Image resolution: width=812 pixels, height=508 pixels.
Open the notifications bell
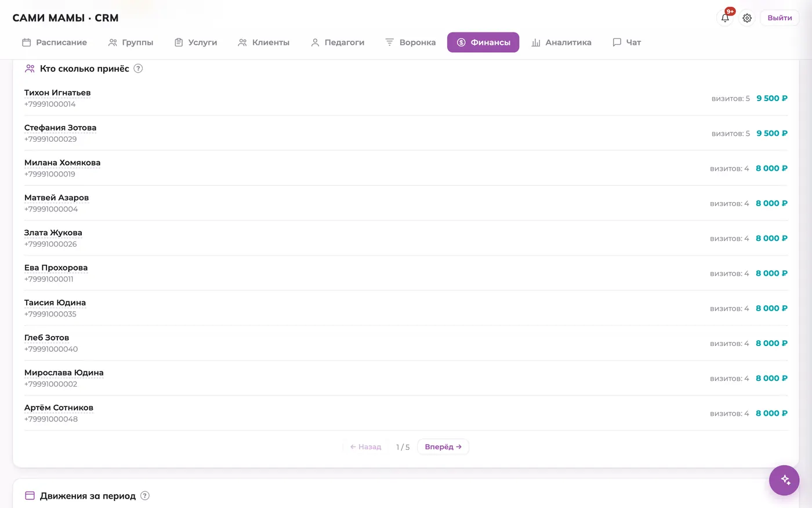point(725,18)
